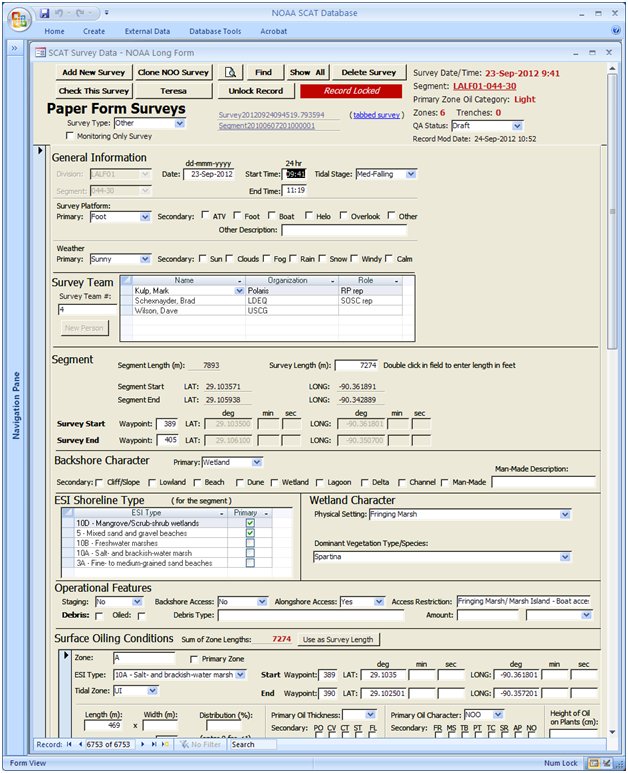Expand the Navigation Pane with double chevron
This screenshot has width=628, height=773.
tap(14, 48)
